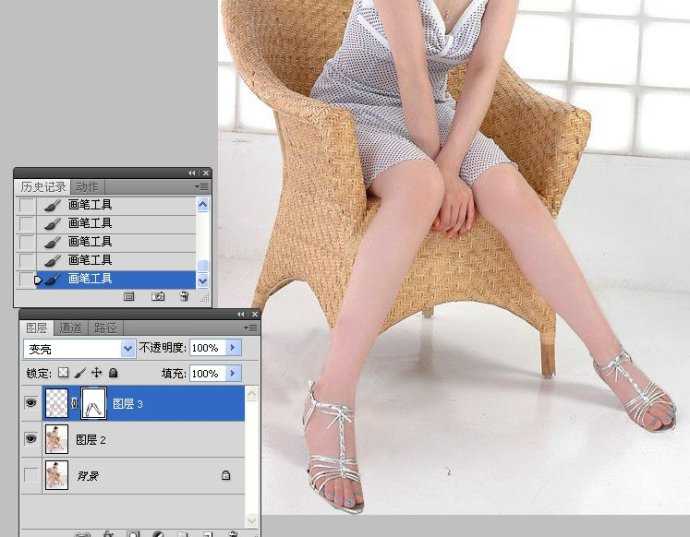The height and width of the screenshot is (537, 690).
Task: Hide 图层 2 with its eye icon
Action: coord(31,439)
